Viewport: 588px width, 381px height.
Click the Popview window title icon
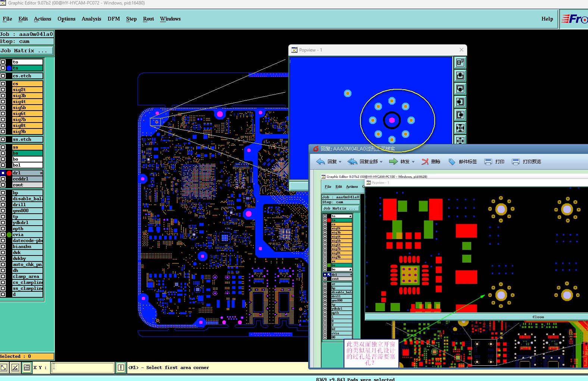(294, 50)
